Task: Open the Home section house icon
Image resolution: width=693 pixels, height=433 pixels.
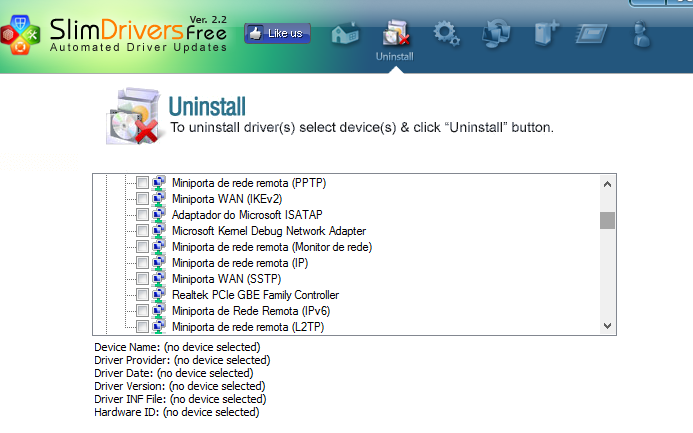Action: tap(345, 33)
